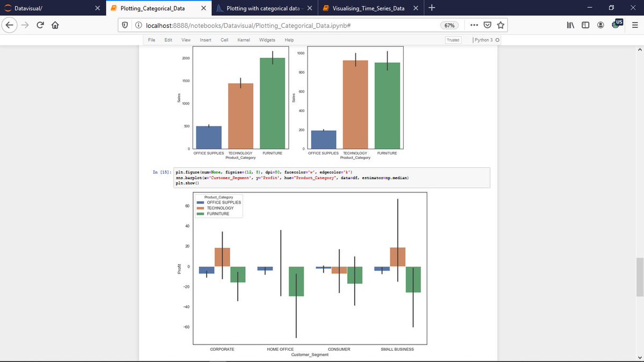Open the Firefox Library icon

click(x=572, y=25)
